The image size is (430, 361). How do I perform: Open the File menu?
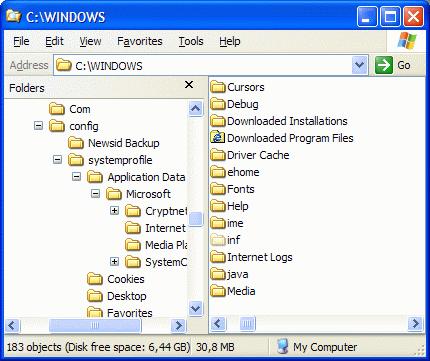(x=21, y=41)
